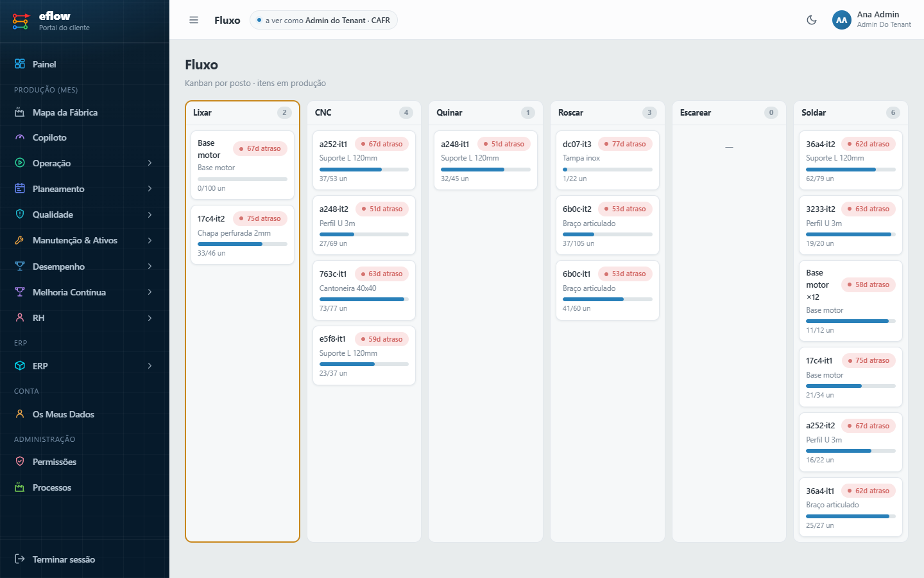The image size is (924, 578).
Task: Click the Processos factory icon
Action: pos(20,487)
